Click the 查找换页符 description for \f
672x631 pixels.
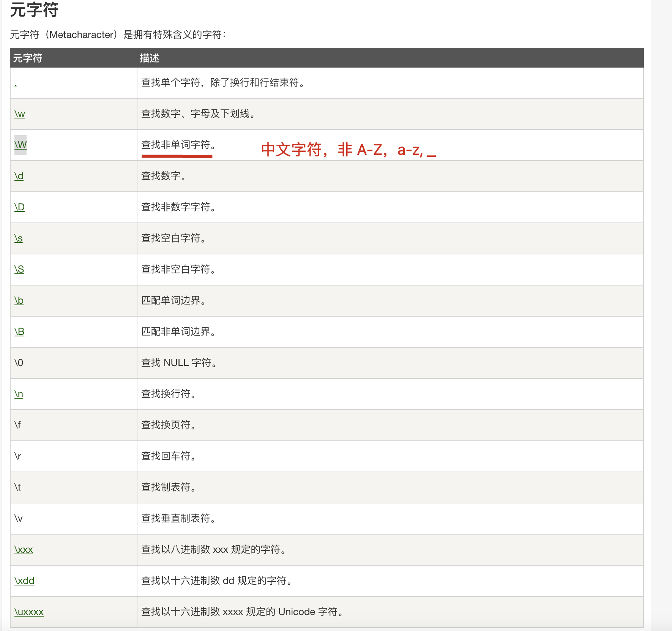click(169, 425)
